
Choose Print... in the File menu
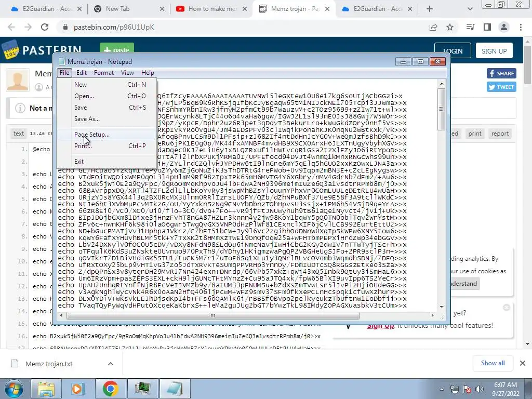point(107,146)
